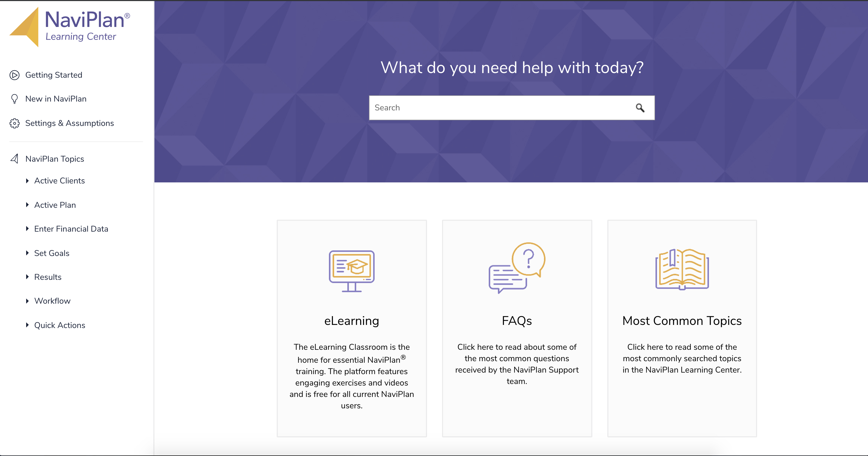The image size is (868, 456).
Task: Click the magnifying glass search icon
Action: [640, 108]
